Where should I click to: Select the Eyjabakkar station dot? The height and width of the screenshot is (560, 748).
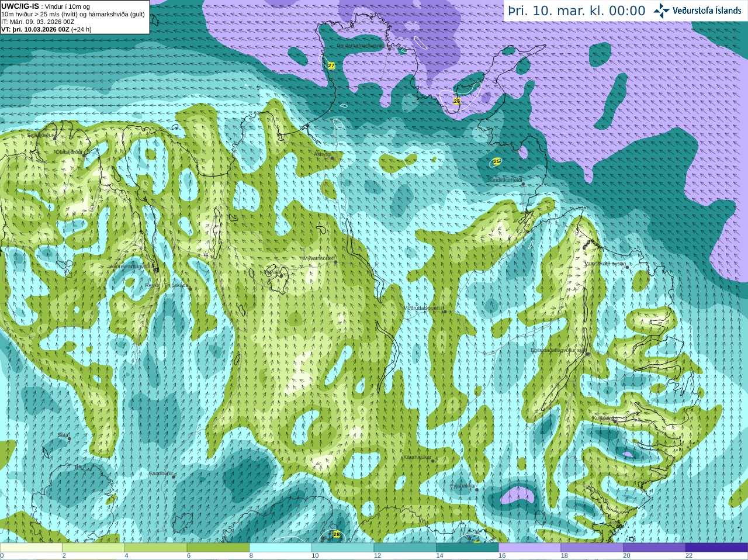point(477,489)
